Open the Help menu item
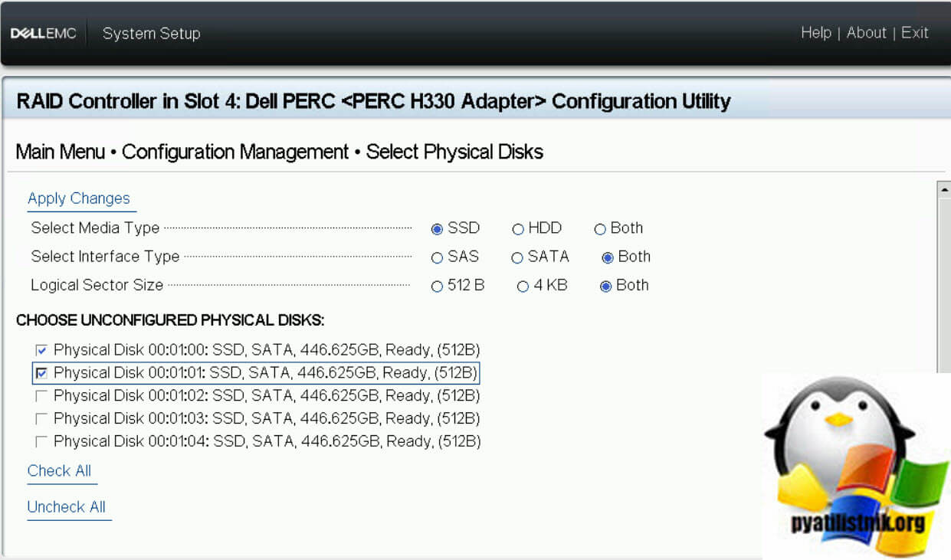Viewport: 951px width, 560px height. pos(816,33)
